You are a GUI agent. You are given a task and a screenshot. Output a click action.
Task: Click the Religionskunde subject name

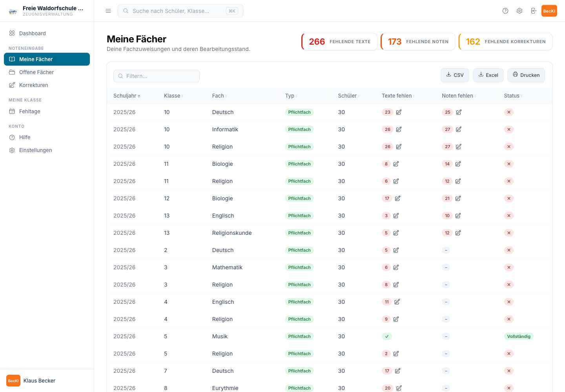[232, 233]
